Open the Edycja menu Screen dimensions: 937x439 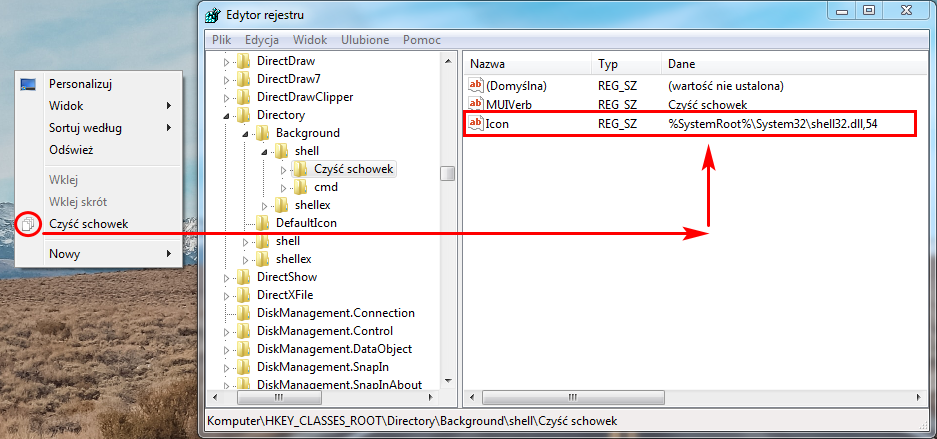point(262,40)
